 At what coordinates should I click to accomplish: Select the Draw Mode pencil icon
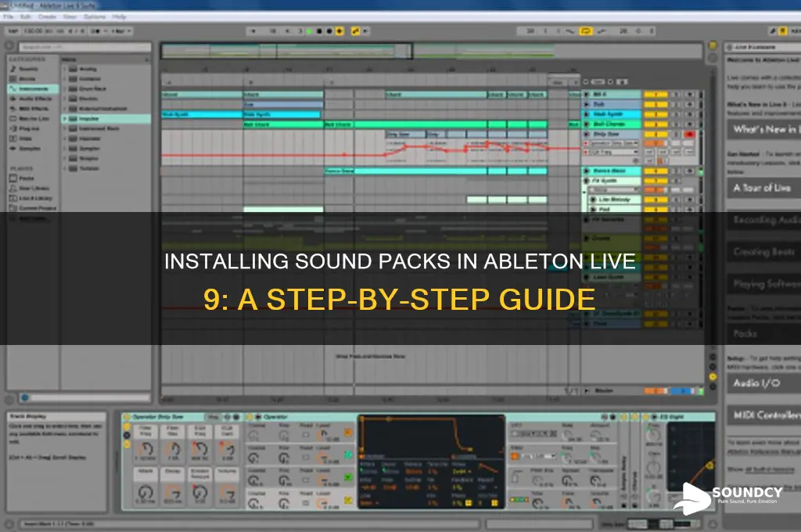click(x=774, y=31)
